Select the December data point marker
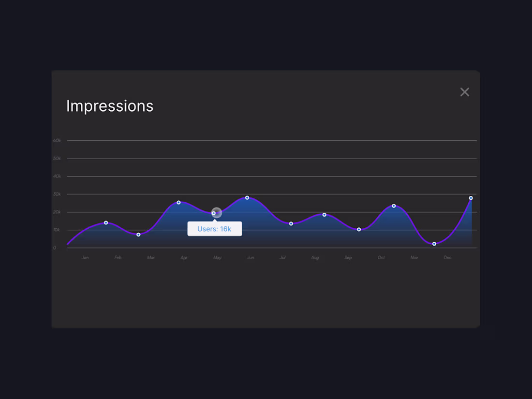The height and width of the screenshot is (399, 532). click(471, 198)
